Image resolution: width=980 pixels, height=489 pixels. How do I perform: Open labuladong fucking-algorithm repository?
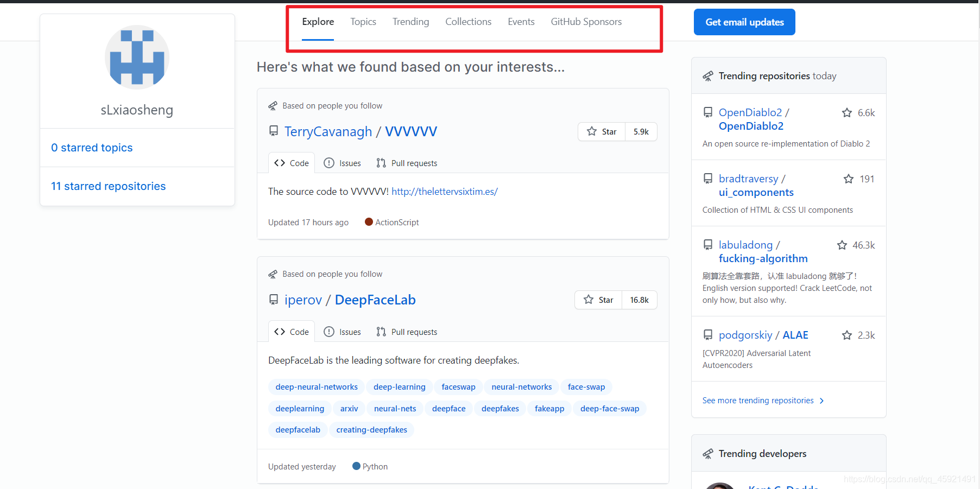point(763,252)
